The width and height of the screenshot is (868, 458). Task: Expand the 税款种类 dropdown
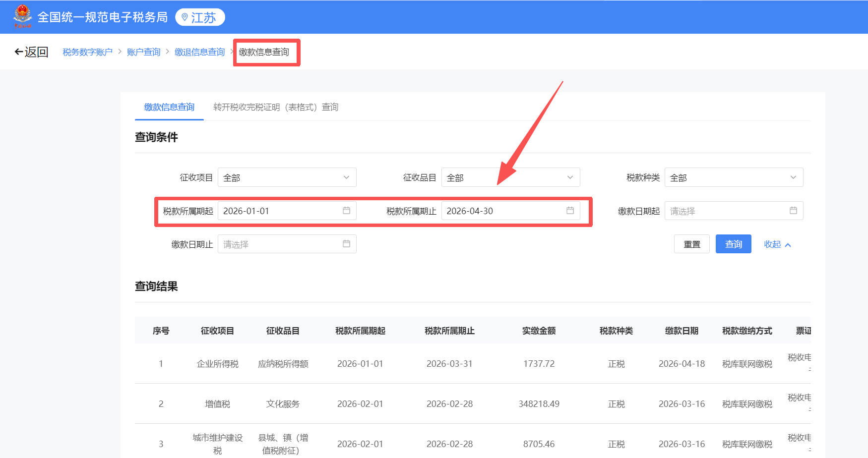click(734, 177)
